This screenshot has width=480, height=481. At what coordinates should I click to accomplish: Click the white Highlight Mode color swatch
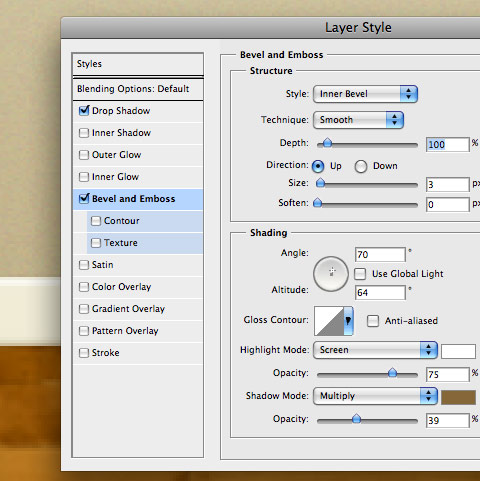click(x=458, y=351)
